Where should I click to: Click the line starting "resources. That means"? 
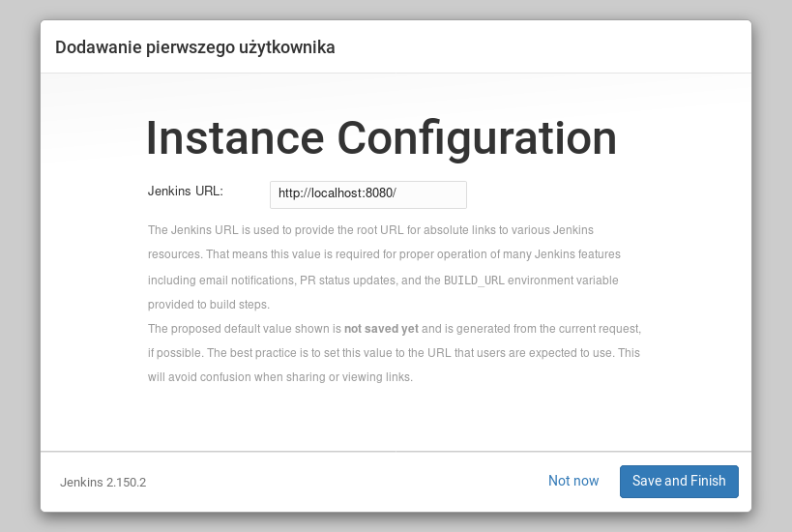tap(384, 254)
